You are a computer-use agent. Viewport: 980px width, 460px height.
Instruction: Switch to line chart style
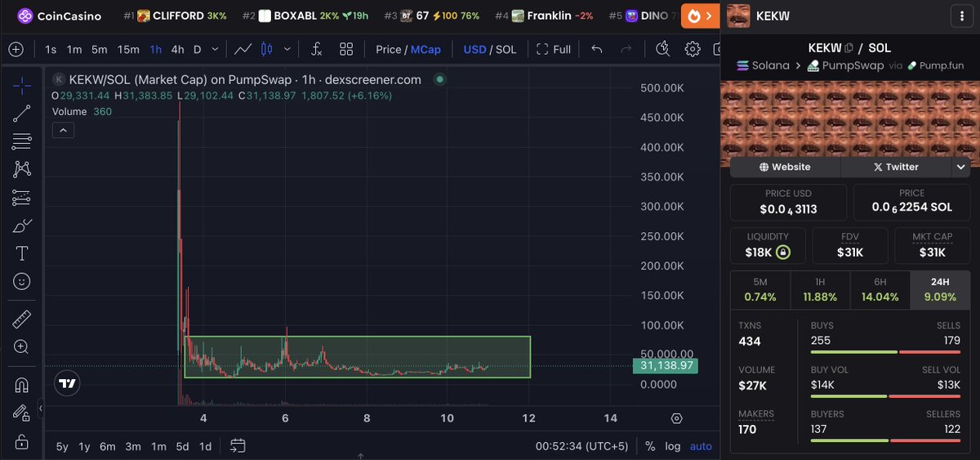243,49
